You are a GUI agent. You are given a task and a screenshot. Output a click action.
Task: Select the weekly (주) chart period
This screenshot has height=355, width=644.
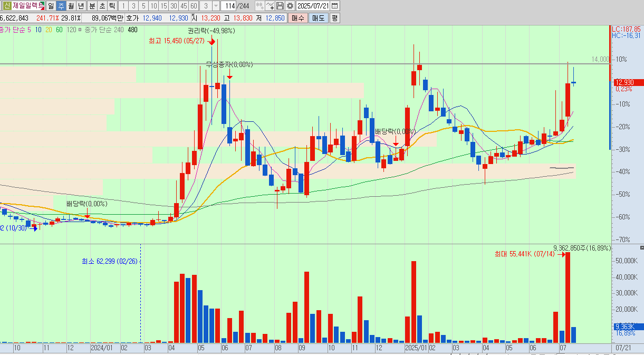pyautogui.click(x=61, y=6)
